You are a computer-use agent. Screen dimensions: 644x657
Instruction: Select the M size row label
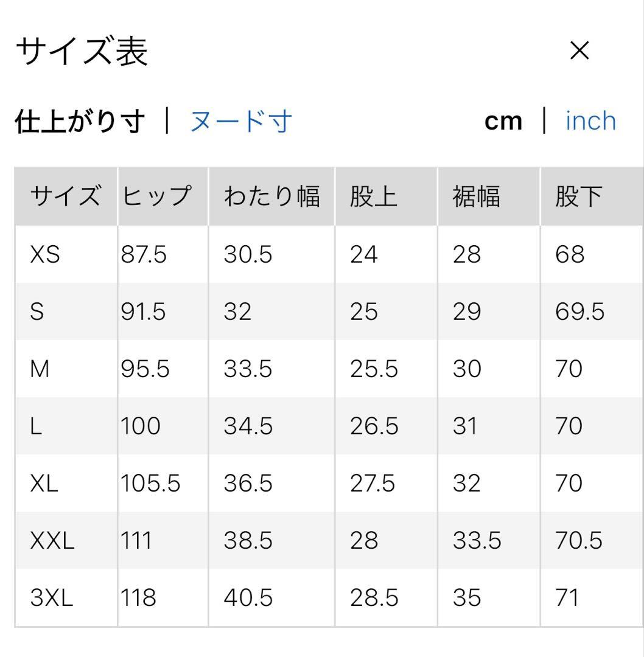tap(40, 369)
